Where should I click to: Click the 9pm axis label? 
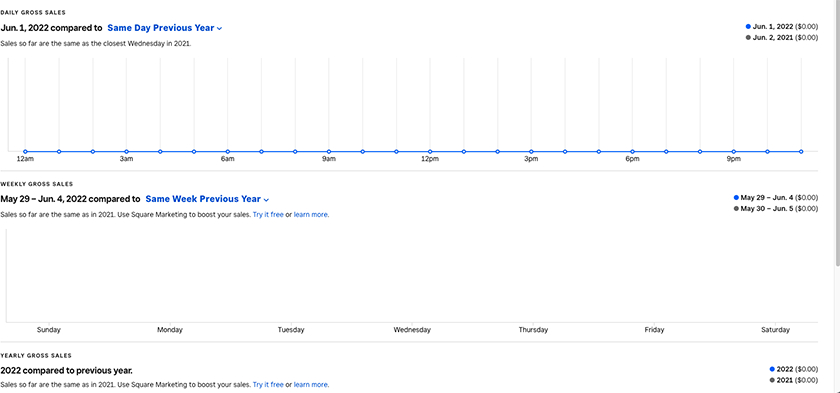734,160
